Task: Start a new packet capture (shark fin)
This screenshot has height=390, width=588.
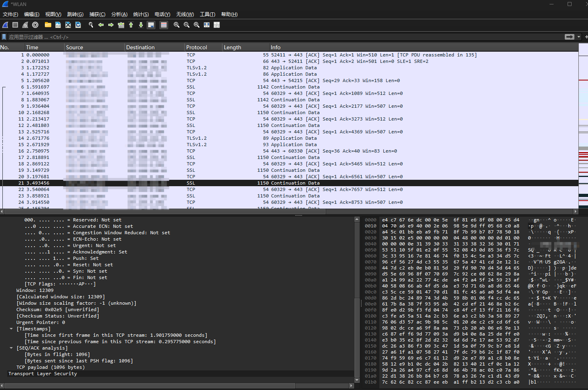Action: click(x=5, y=25)
